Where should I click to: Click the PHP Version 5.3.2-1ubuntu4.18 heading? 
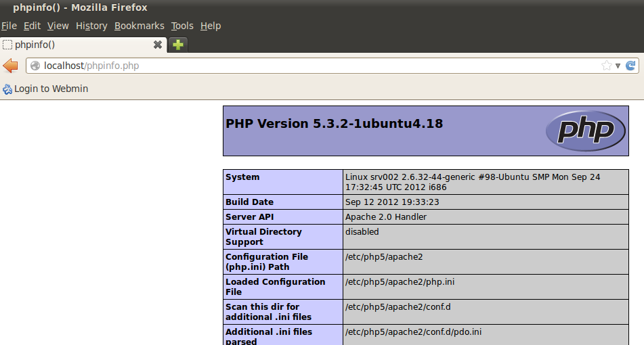click(335, 124)
